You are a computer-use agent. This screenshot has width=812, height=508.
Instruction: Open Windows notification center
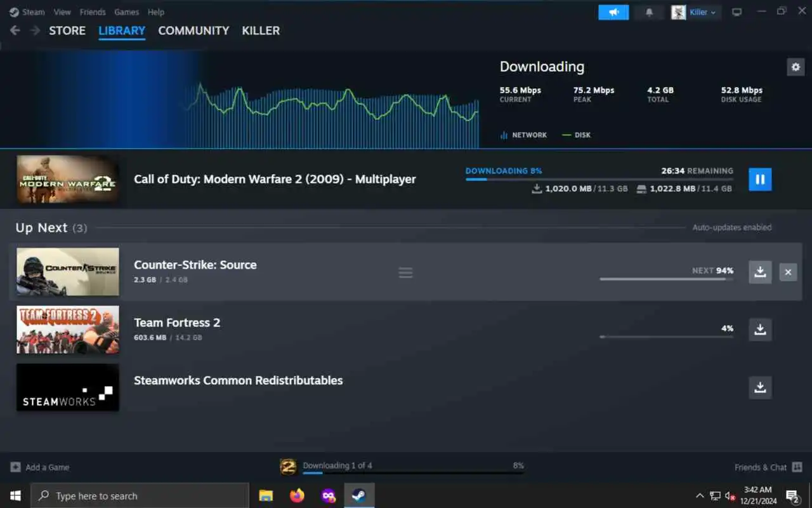(x=792, y=496)
